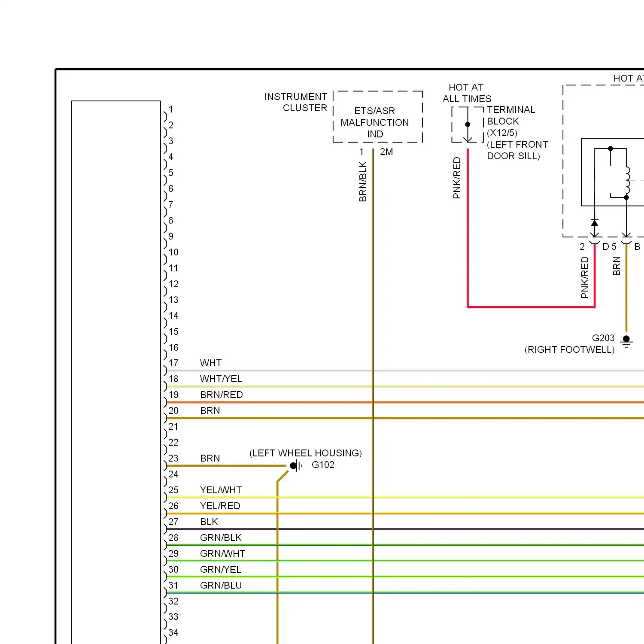Select the "TERMINAL BLOCK" label
The height and width of the screenshot is (644, 644).
point(511,115)
